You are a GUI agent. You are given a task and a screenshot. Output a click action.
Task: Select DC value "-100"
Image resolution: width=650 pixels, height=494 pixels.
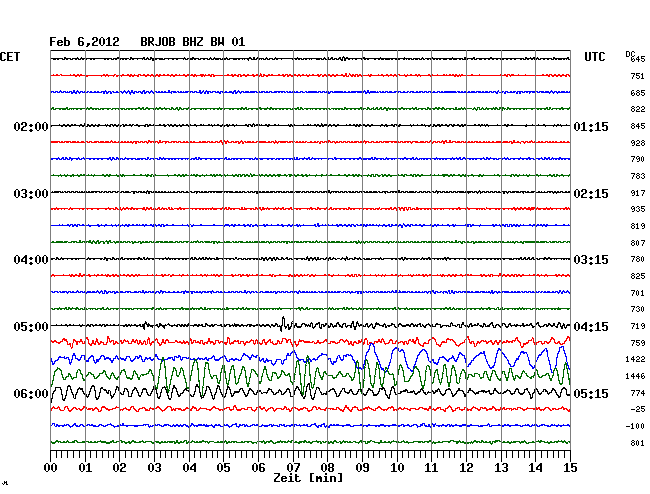point(635,426)
